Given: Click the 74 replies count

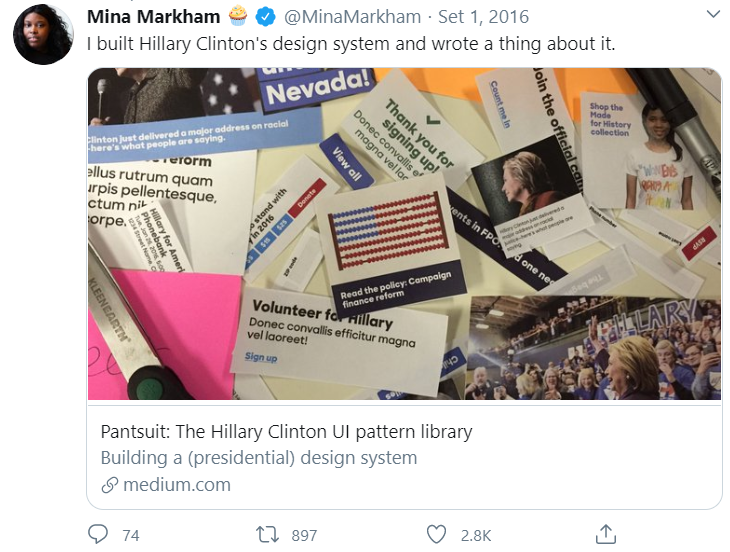Looking at the screenshot, I should click(131, 535).
